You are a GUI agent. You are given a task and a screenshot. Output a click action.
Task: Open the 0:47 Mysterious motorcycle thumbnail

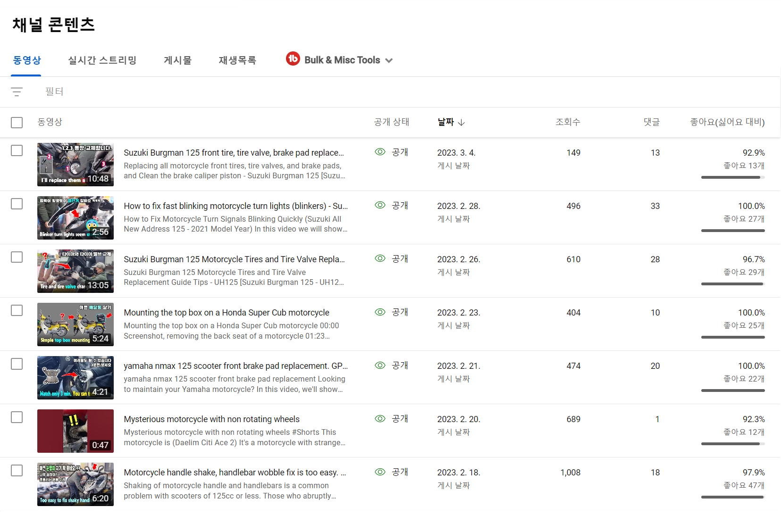[x=76, y=431]
